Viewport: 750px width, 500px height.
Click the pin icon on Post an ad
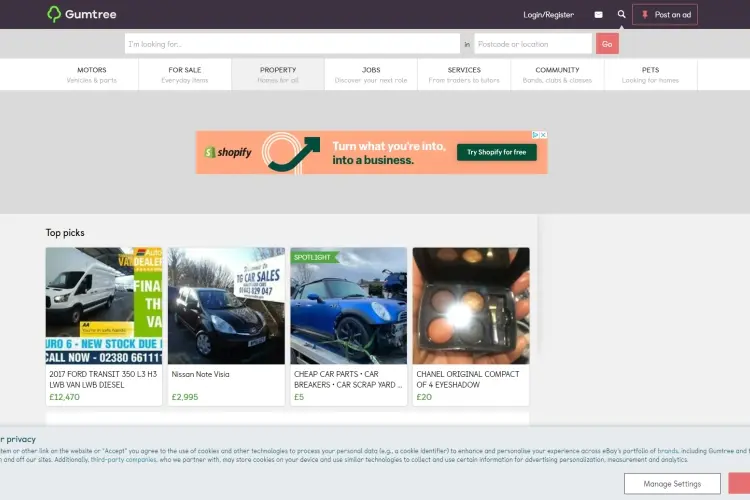click(645, 15)
